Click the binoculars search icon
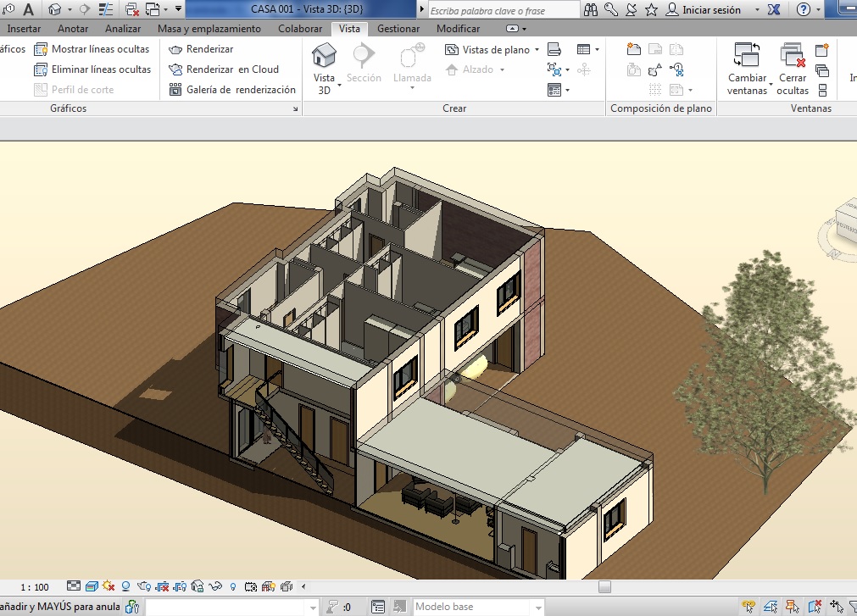Viewport: 857px width, 616px height. point(592,10)
